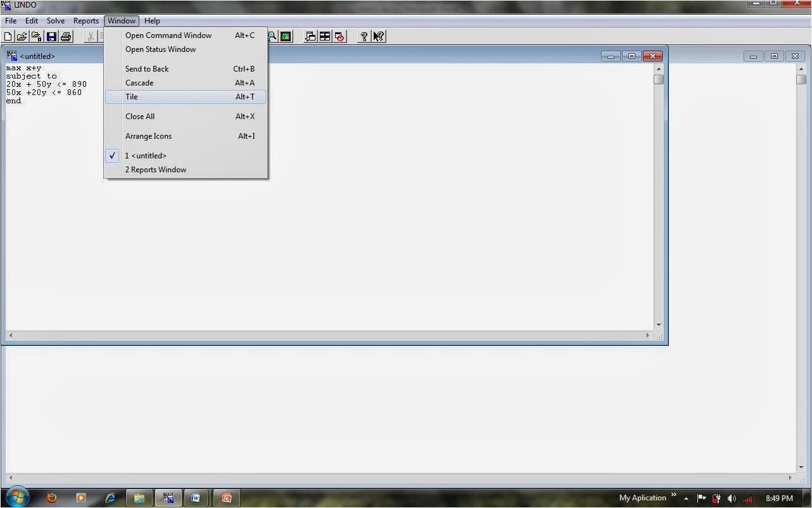Viewport: 812px width, 508px height.
Task: Open the Solve menu
Action: pyautogui.click(x=55, y=20)
